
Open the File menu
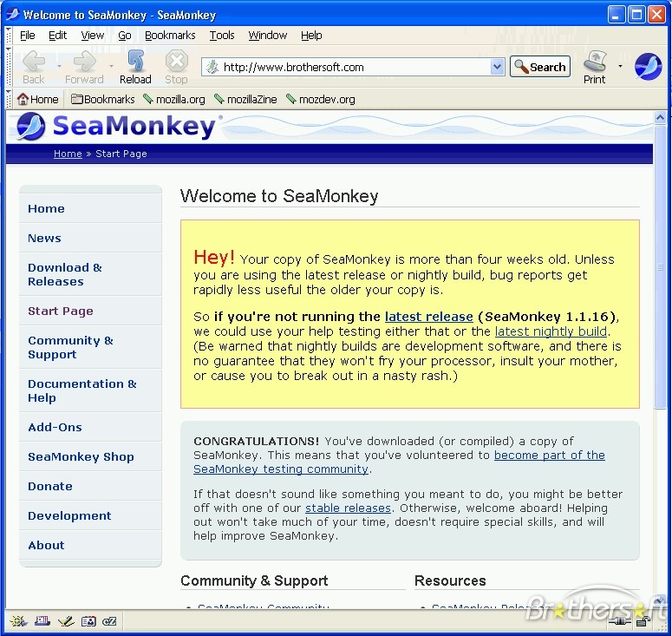coord(28,36)
